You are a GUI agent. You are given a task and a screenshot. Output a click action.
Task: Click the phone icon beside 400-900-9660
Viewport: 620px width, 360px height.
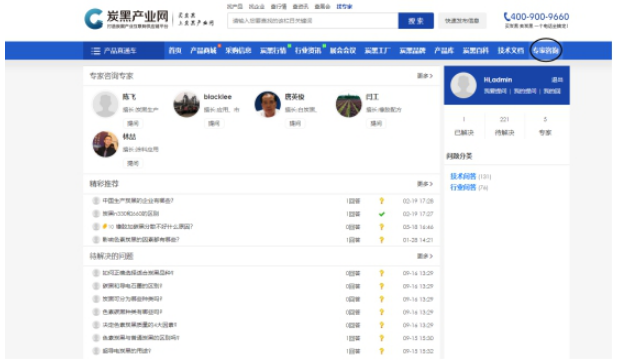pos(507,17)
